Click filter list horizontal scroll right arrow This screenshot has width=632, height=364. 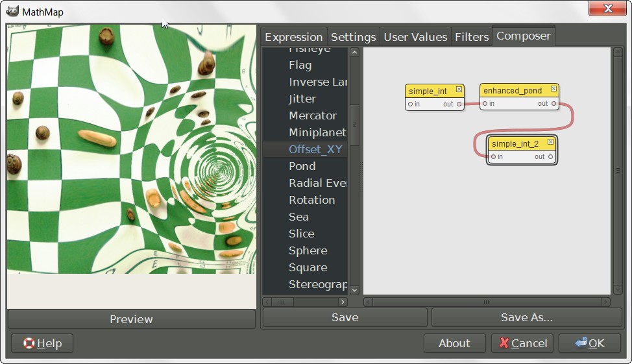point(343,302)
